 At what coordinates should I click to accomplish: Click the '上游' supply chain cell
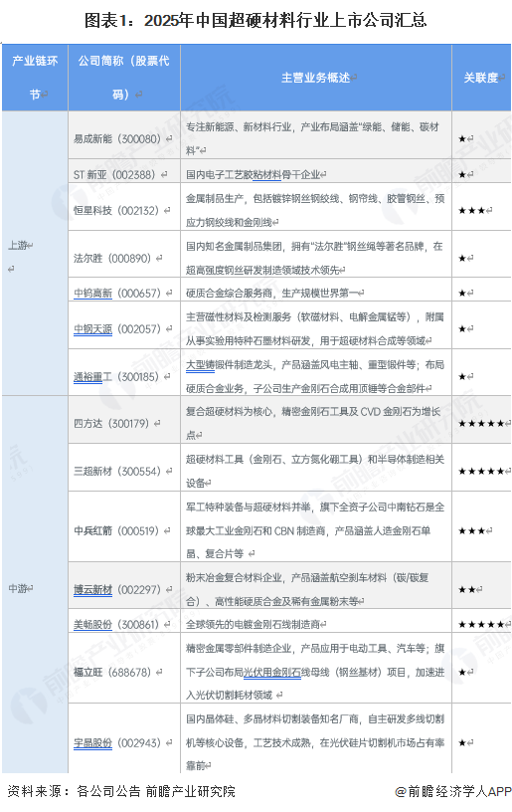pyautogui.click(x=35, y=254)
